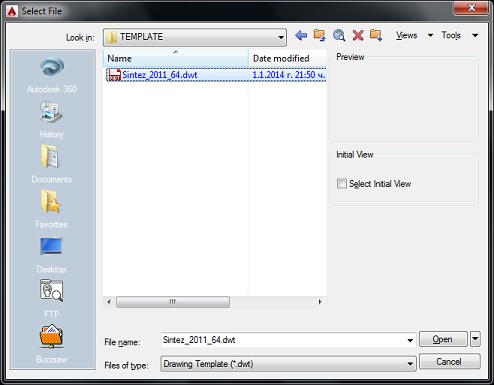Enable Select Initial View checkbox

point(342,183)
